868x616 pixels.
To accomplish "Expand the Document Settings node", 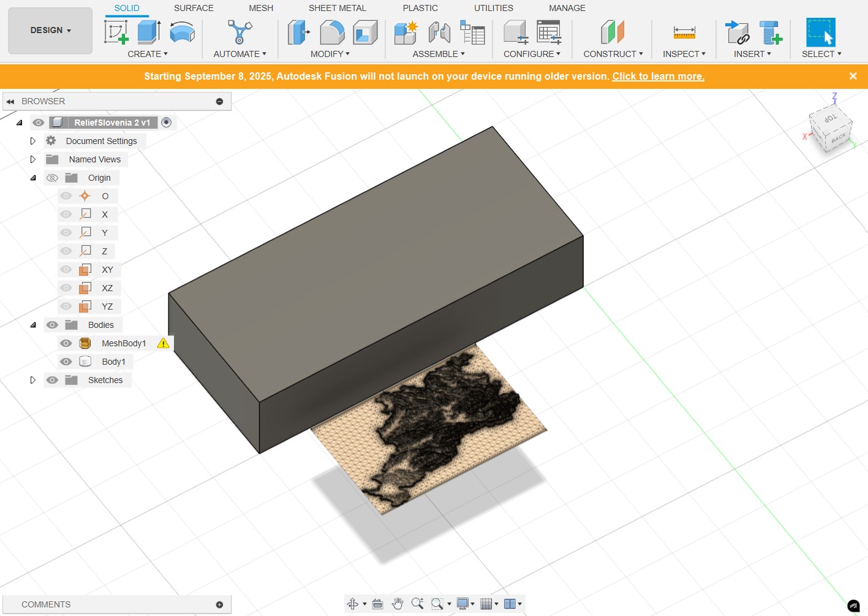I will point(33,141).
